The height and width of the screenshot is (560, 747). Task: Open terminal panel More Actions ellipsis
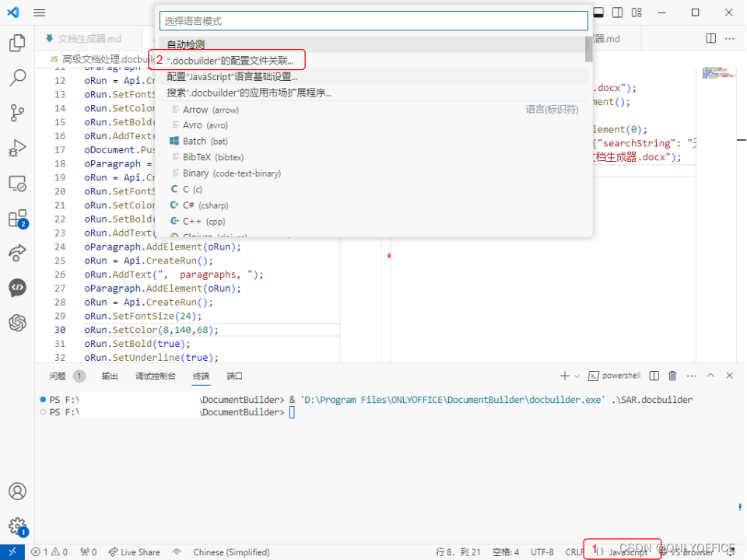click(691, 376)
